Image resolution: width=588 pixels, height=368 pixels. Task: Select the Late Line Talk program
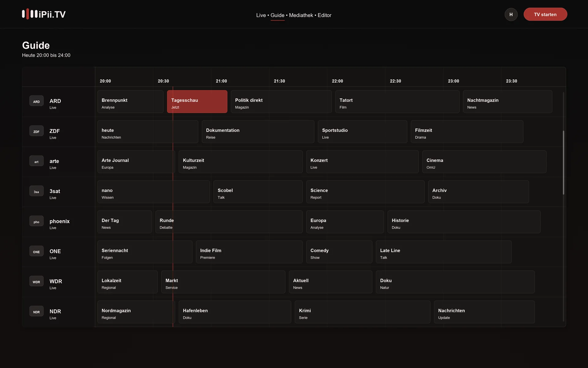tap(443, 252)
